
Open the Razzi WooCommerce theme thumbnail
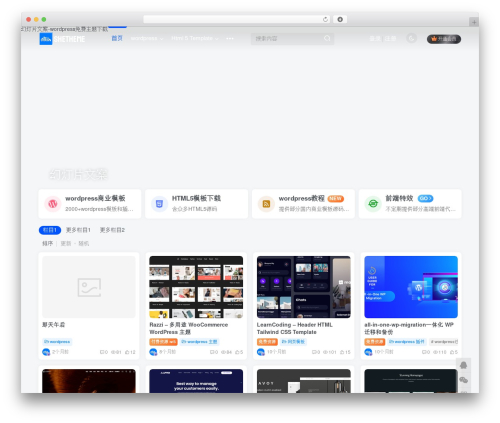click(x=196, y=287)
